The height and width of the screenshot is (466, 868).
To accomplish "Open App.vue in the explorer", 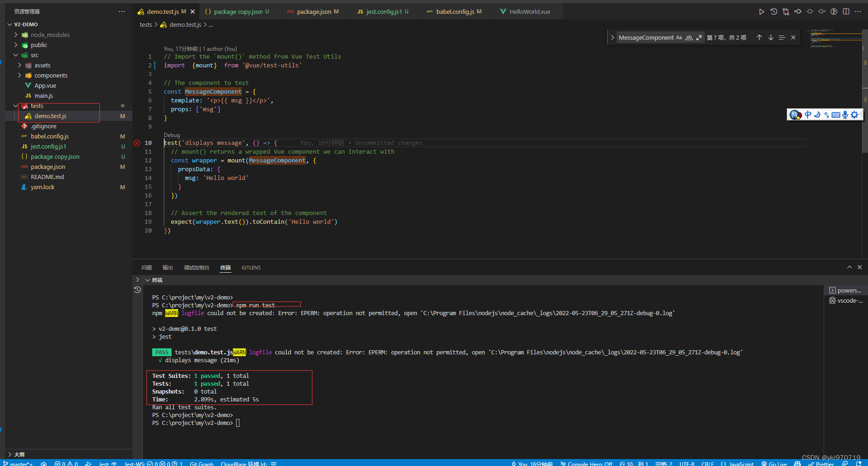I will click(45, 85).
